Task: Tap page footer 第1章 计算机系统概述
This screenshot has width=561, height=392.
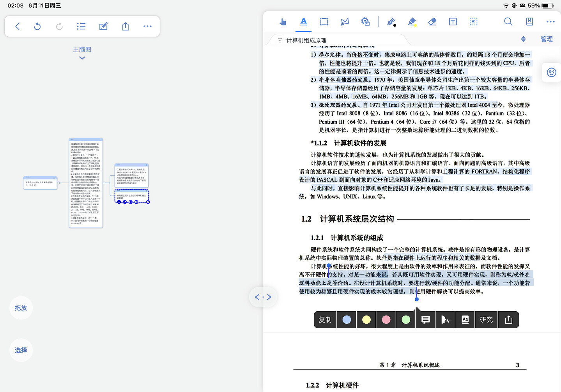Action: (x=410, y=365)
